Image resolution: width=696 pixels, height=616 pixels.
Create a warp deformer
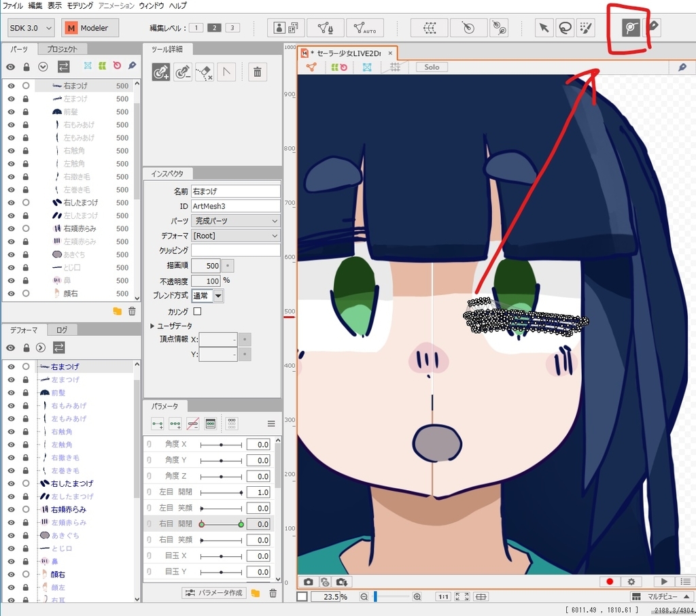click(430, 28)
